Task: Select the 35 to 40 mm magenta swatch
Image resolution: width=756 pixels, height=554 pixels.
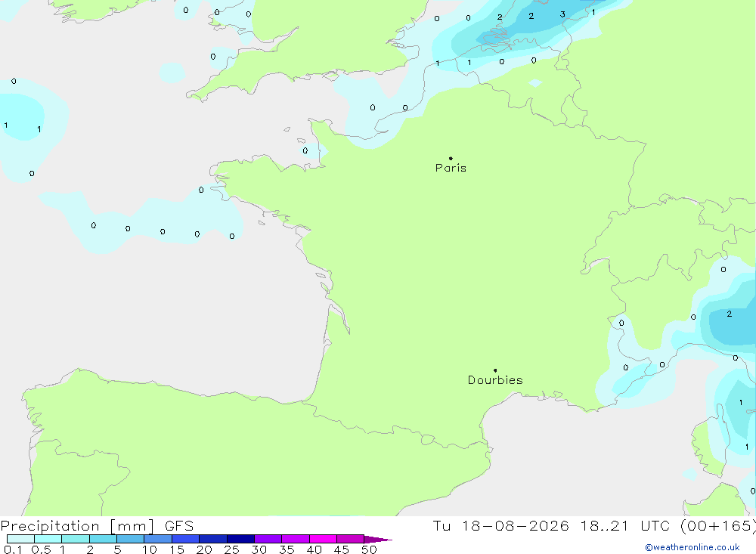Action: pyautogui.click(x=296, y=539)
